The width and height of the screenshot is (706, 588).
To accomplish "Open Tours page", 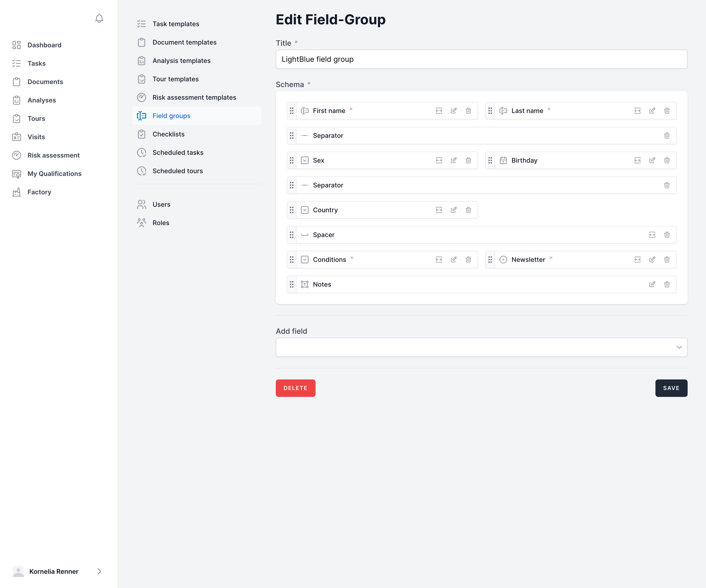I will pos(36,119).
